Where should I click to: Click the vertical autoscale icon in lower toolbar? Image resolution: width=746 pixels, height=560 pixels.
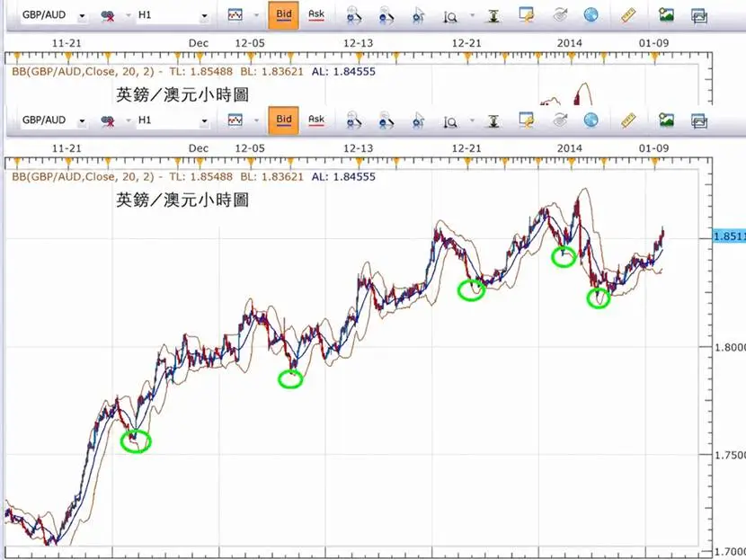(493, 120)
